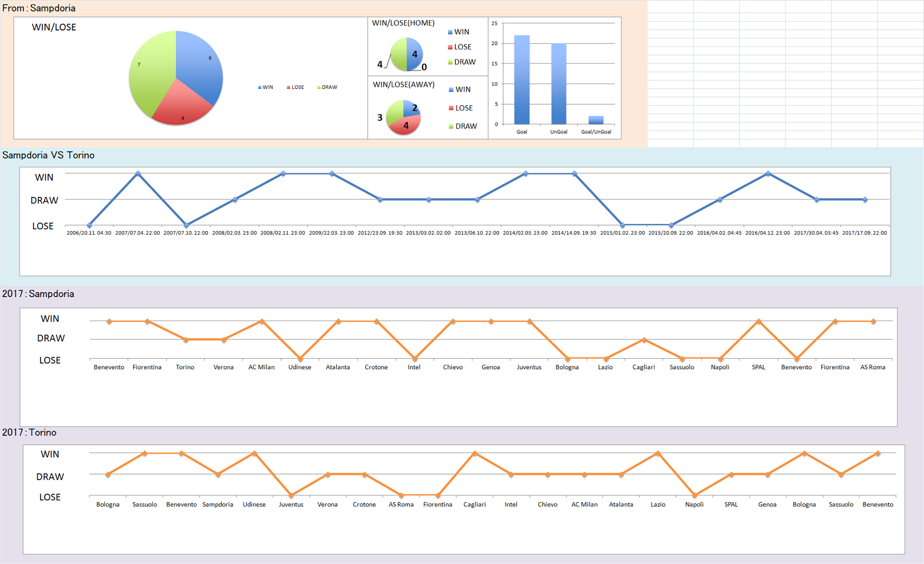The width and height of the screenshot is (924, 564).
Task: Click Sampdoria's Udinese match point
Action: 300,358
